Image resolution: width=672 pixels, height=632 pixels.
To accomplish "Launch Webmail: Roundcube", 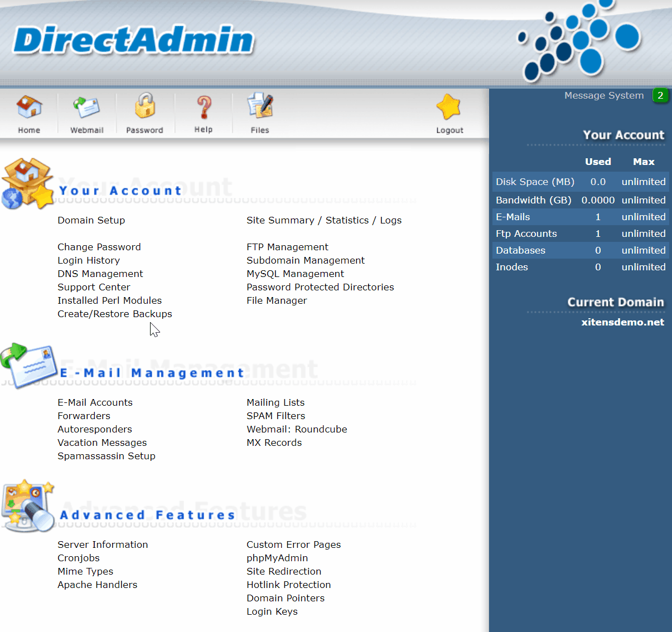I will [x=297, y=429].
